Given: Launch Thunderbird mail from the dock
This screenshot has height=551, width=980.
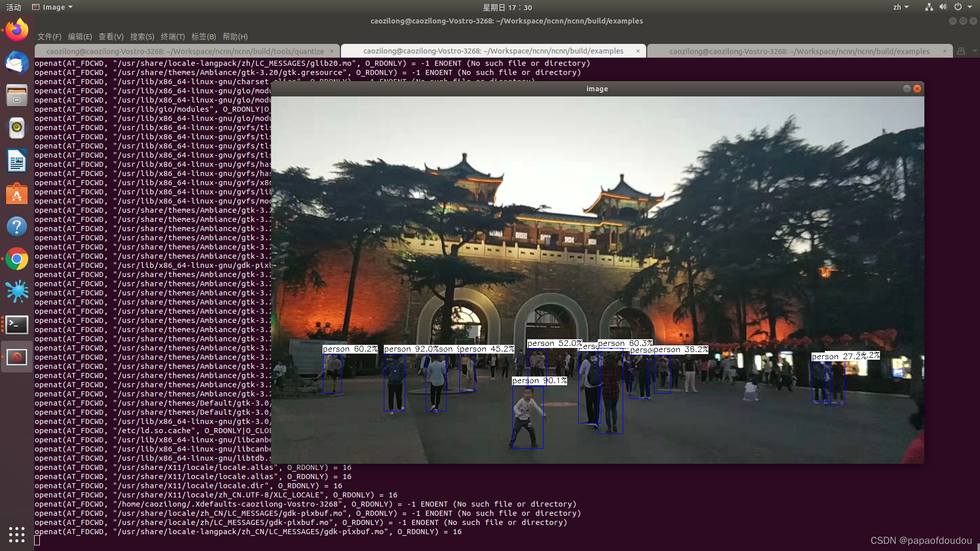Looking at the screenshot, I should 17,63.
